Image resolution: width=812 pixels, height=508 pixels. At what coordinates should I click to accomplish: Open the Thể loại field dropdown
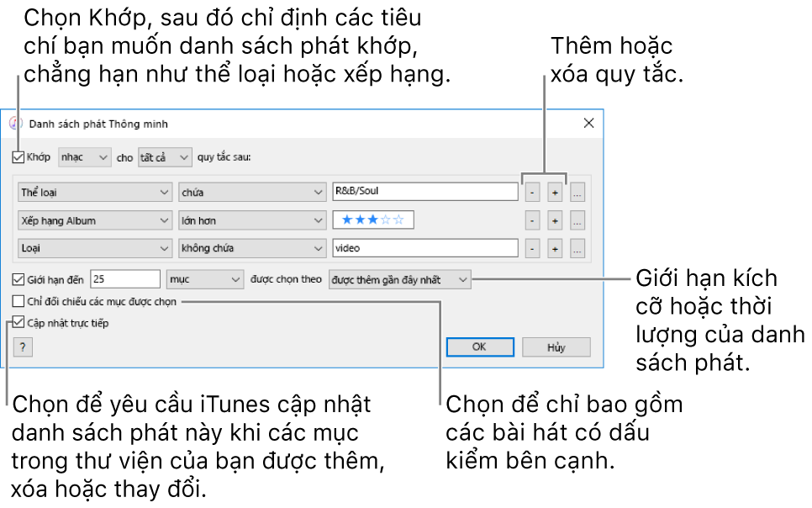tap(95, 193)
